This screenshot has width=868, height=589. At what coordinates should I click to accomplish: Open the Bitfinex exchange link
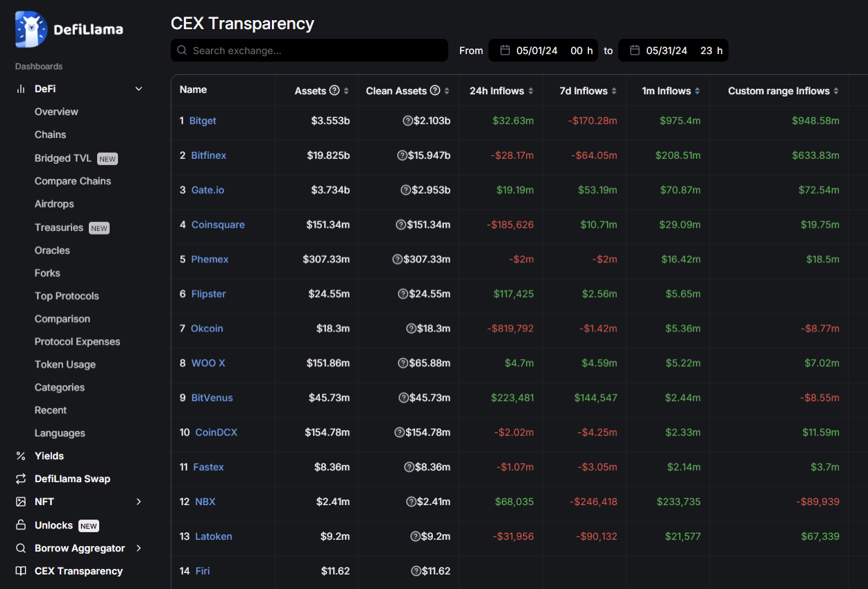(209, 155)
